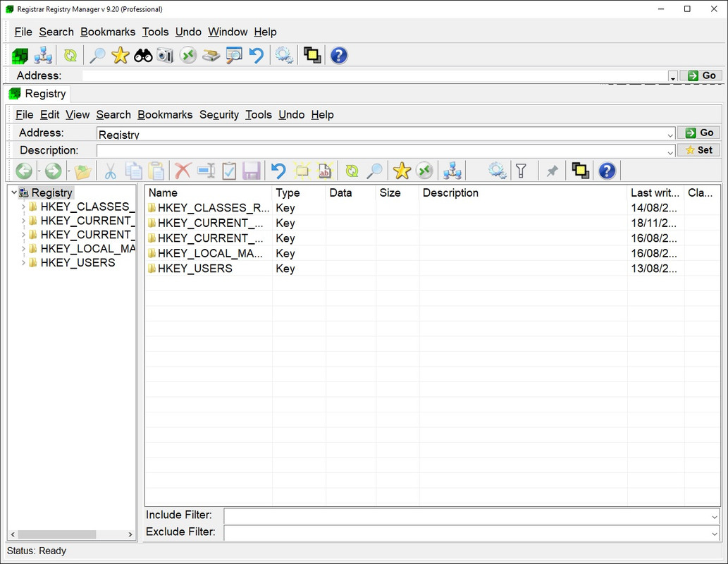
Task: Open the Security menu
Action: click(x=219, y=115)
